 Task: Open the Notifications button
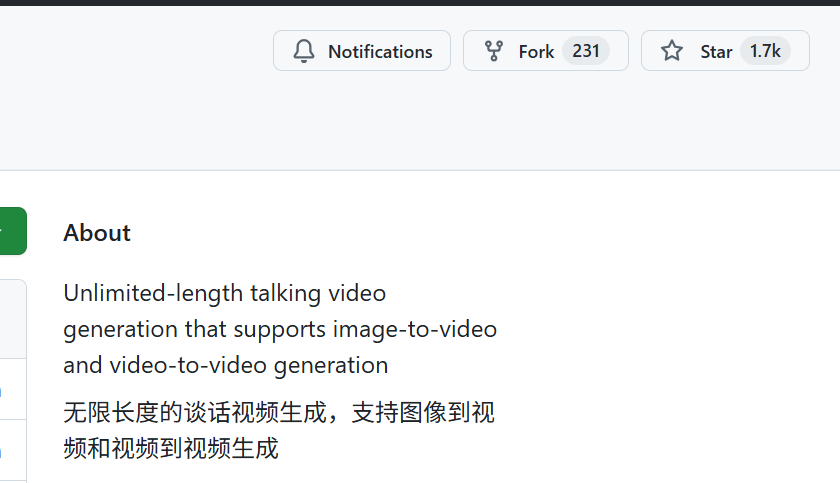pos(361,51)
